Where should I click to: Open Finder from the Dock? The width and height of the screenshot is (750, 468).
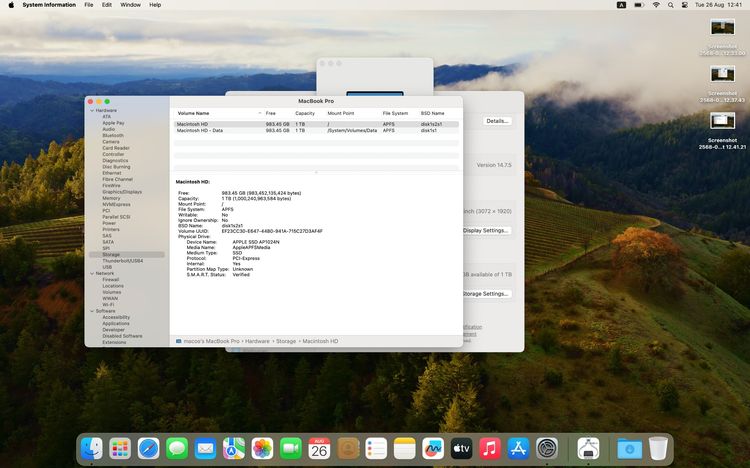[91, 449]
